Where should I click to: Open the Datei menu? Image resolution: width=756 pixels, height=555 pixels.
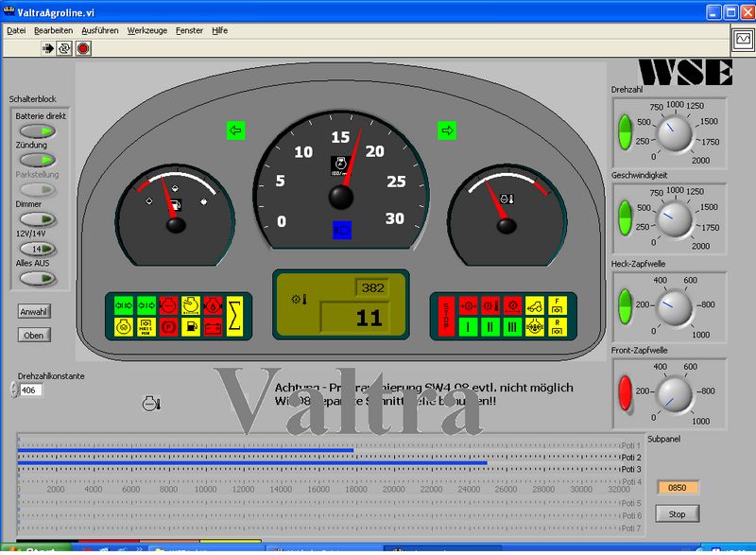pos(16,30)
